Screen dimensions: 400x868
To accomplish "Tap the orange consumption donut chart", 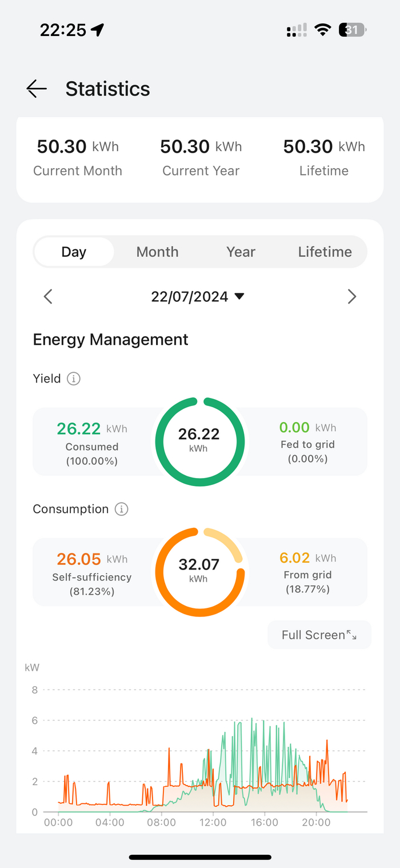I will pyautogui.click(x=199, y=572).
